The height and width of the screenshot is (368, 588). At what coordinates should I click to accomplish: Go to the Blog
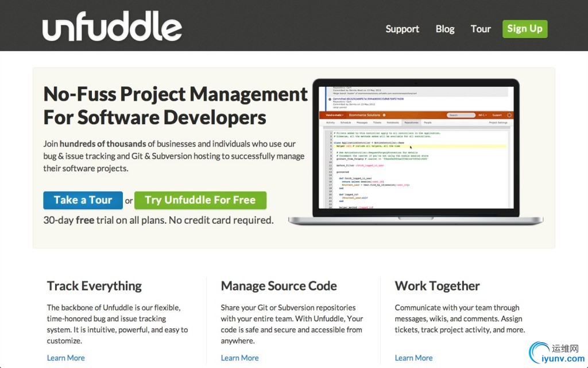click(x=445, y=29)
